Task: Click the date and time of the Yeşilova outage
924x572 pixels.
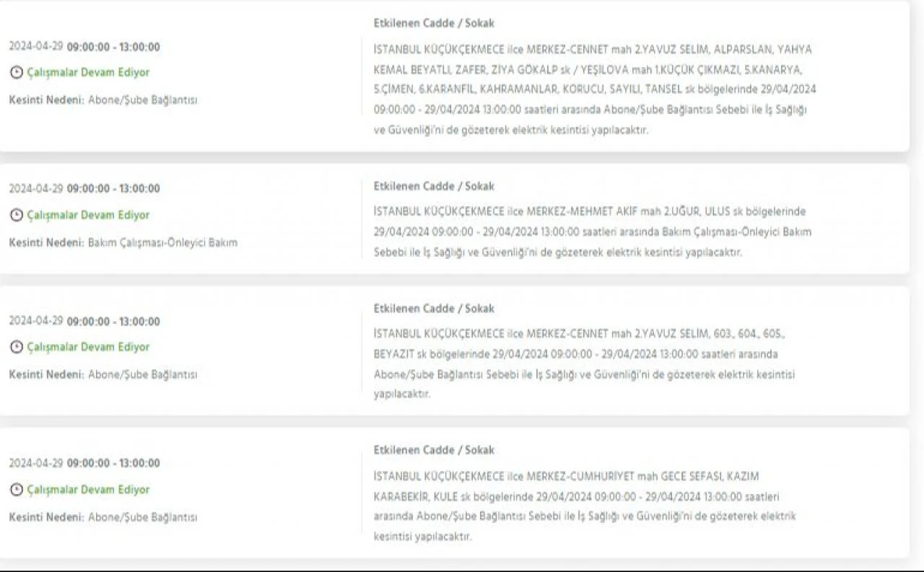Action: (84, 47)
